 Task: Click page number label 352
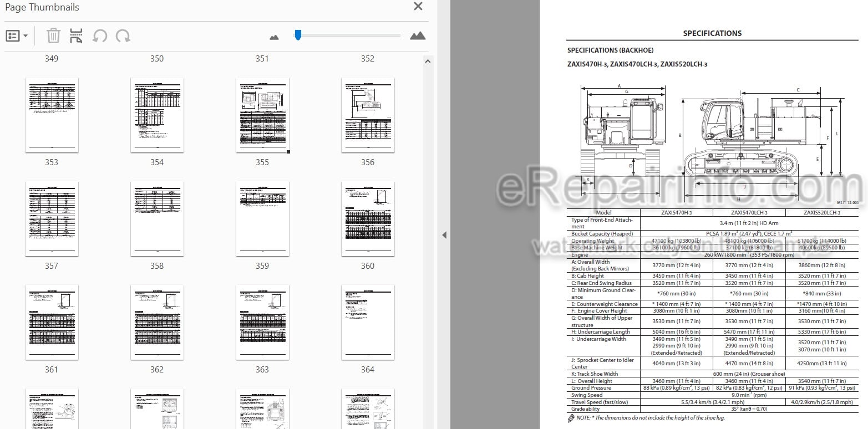click(x=368, y=59)
